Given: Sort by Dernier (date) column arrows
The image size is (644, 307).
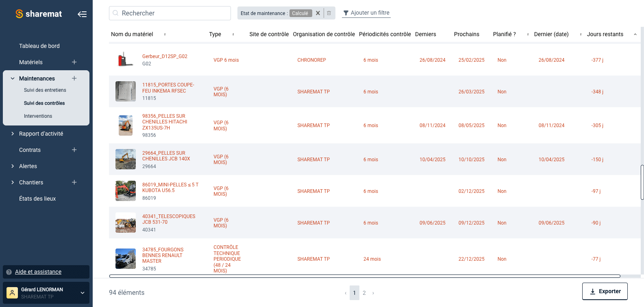Looking at the screenshot, I should [x=581, y=35].
